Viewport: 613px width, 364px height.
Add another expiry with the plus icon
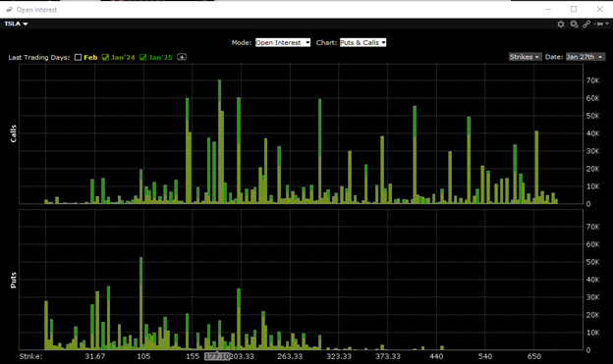(182, 57)
